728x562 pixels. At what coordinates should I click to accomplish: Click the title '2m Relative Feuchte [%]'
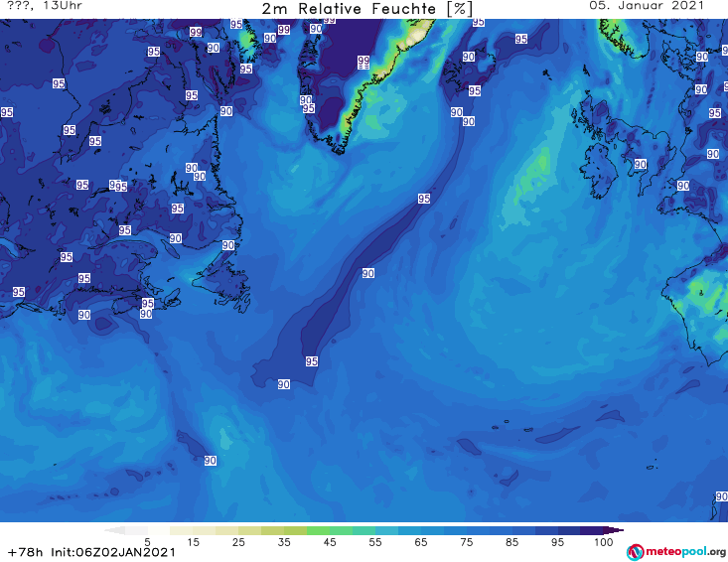tap(367, 8)
